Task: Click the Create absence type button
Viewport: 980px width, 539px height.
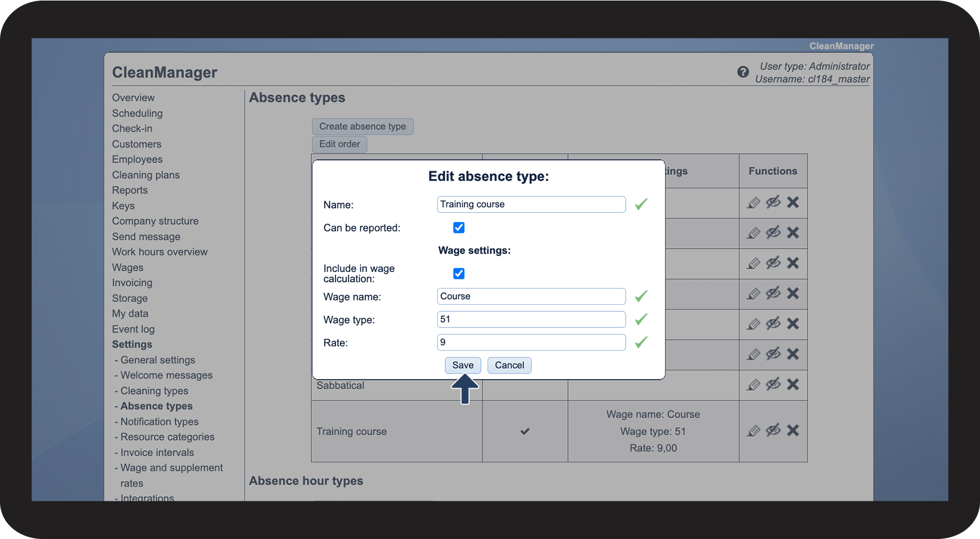Action: (x=362, y=127)
